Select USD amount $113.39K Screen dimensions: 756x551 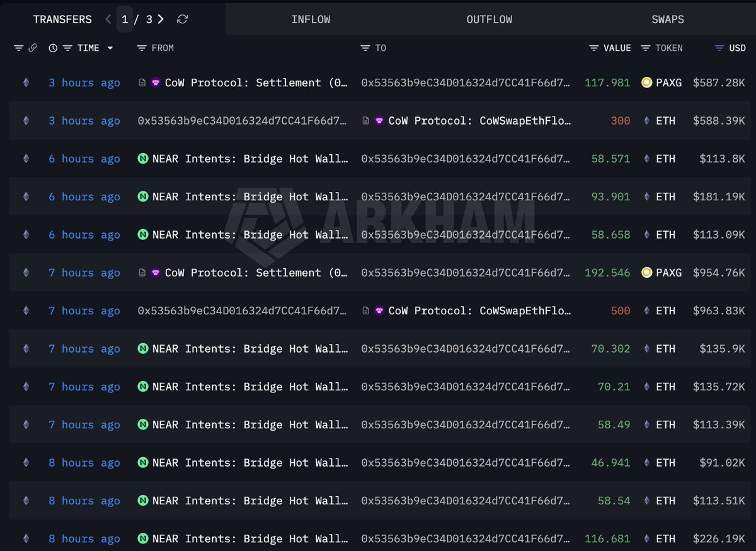(719, 424)
